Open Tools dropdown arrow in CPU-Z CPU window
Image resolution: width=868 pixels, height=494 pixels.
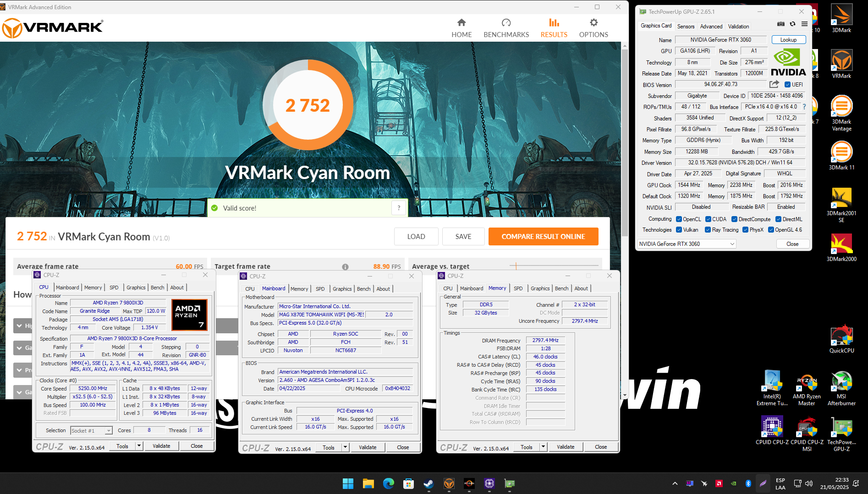coord(139,445)
